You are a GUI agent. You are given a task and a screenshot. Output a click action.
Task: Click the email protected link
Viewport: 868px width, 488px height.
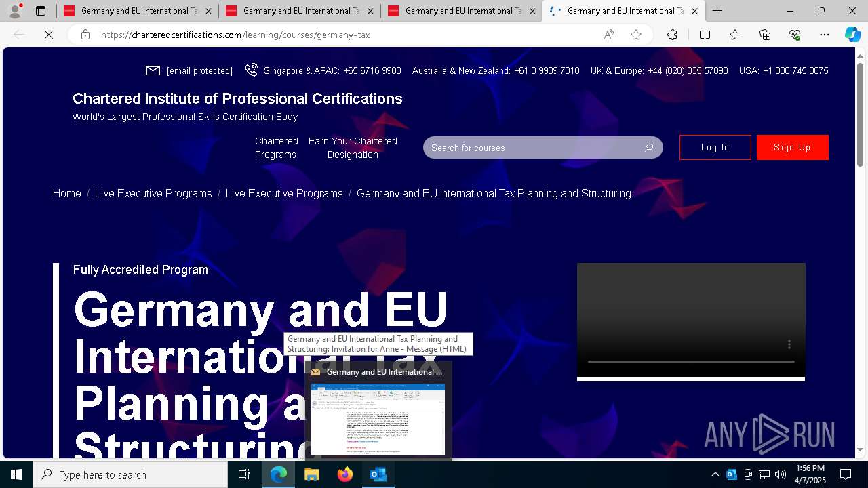coord(199,70)
